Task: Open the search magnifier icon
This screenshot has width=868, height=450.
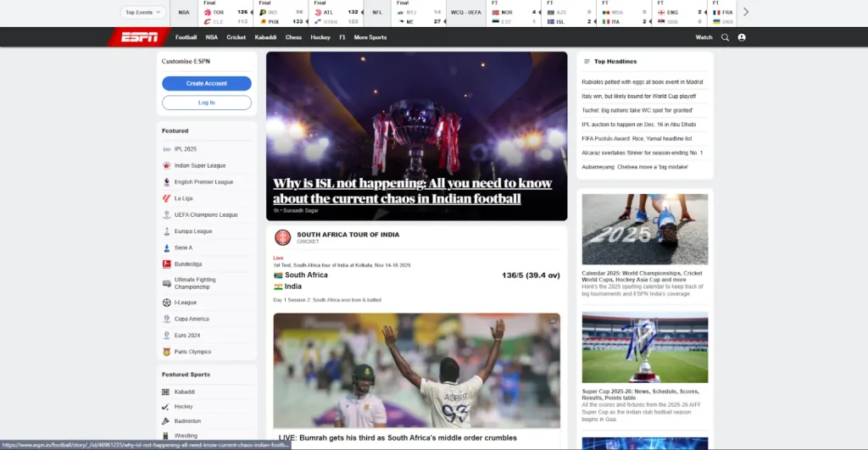Action: 725,37
